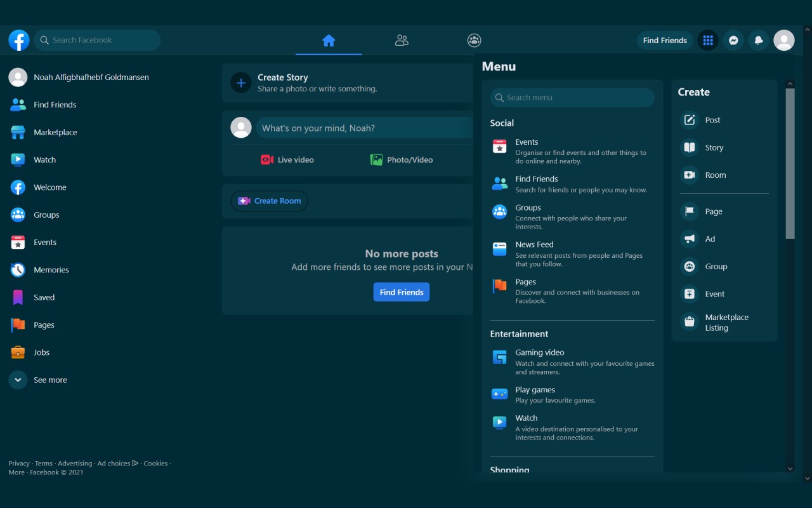Click What's on your mind field
The width and height of the screenshot is (812, 508).
pyautogui.click(x=365, y=128)
